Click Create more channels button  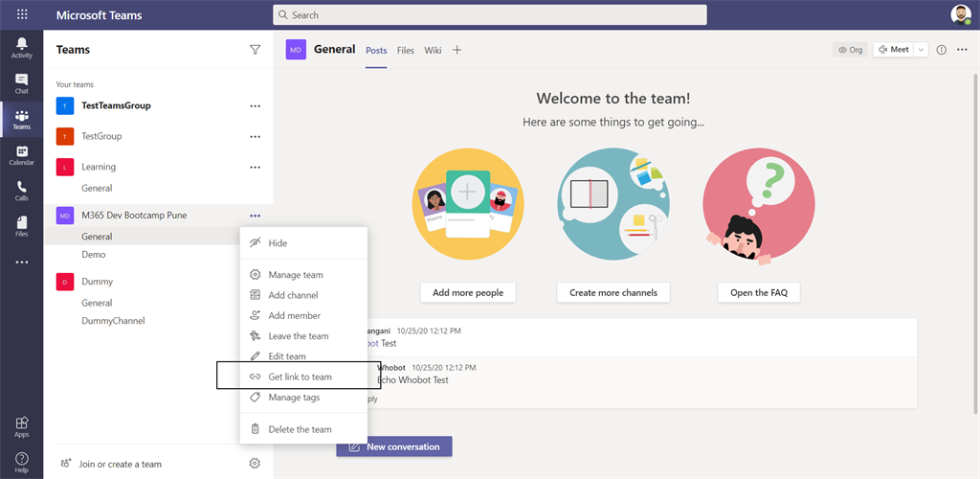[613, 292]
